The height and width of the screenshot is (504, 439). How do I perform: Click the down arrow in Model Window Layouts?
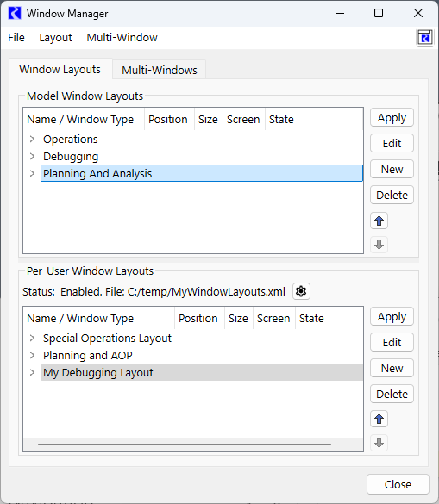pos(379,245)
